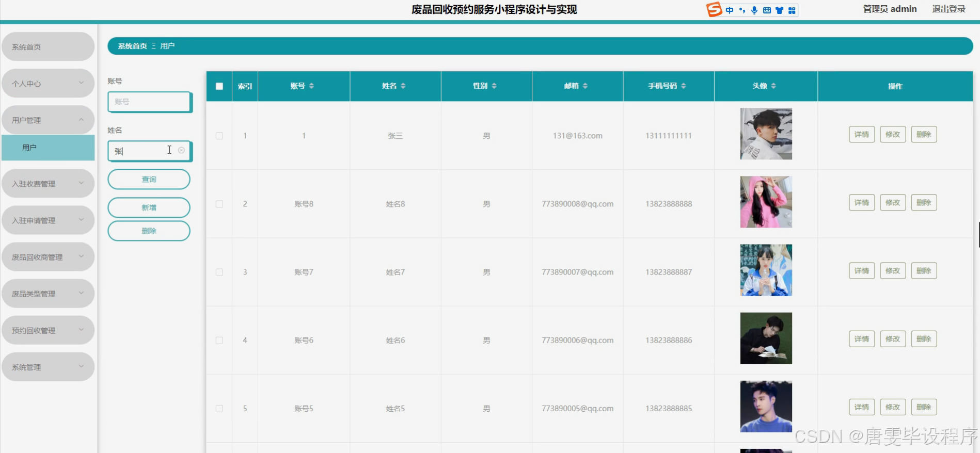Focus the 账号 search input field
Screen dimensions: 980x453
150,102
